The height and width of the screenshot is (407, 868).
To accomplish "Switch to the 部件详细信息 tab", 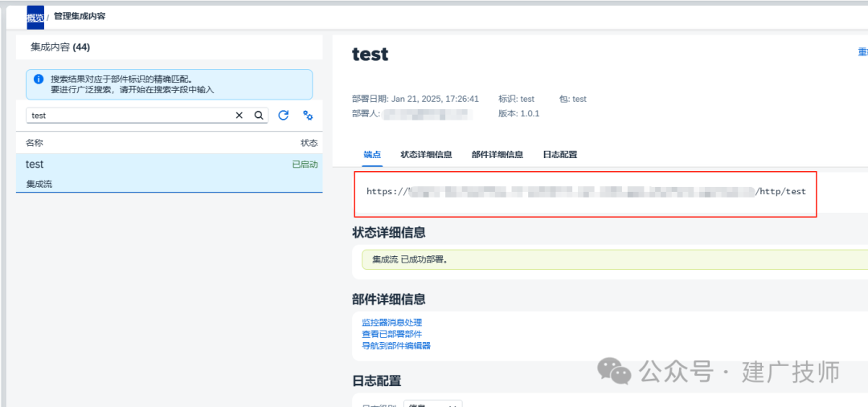I will (497, 154).
